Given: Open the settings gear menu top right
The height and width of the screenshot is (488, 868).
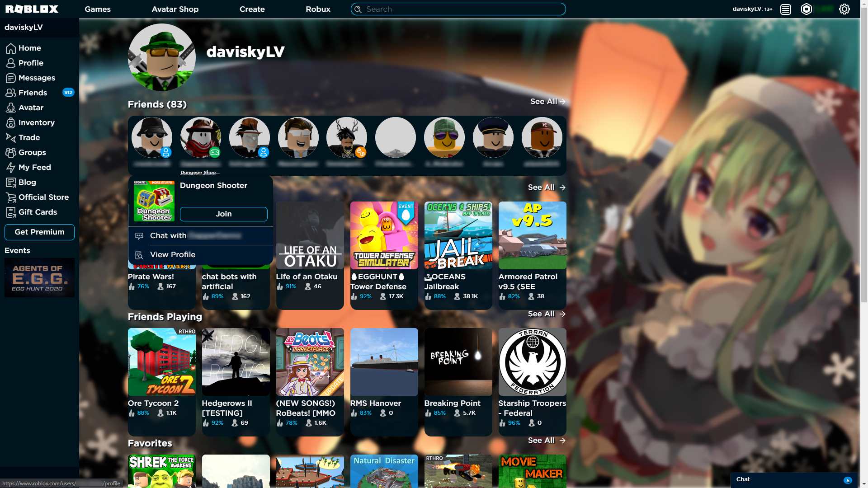Looking at the screenshot, I should point(844,9).
